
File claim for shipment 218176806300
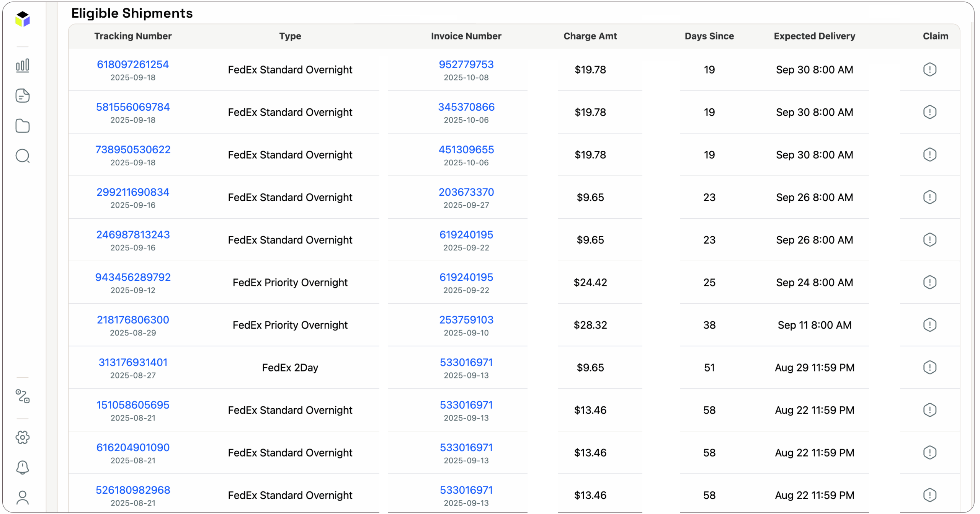pos(930,325)
